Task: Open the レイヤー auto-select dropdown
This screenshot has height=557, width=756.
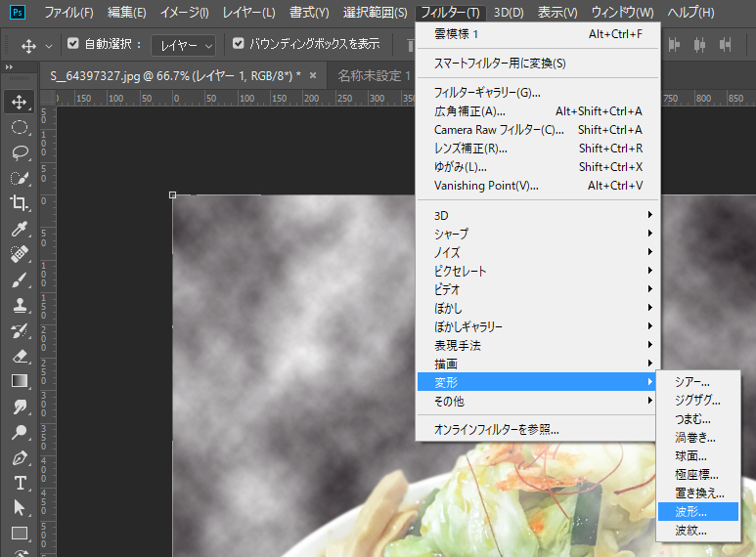Action: coord(183,45)
